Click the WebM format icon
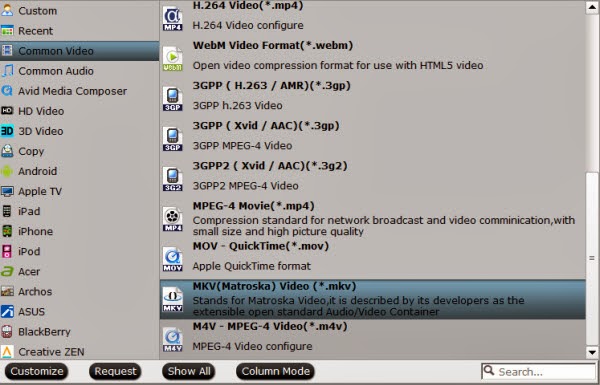The image size is (600, 385). (173, 59)
